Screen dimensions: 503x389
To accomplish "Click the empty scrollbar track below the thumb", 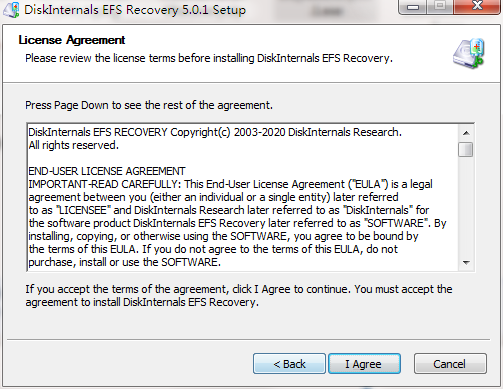I will coord(466,206).
